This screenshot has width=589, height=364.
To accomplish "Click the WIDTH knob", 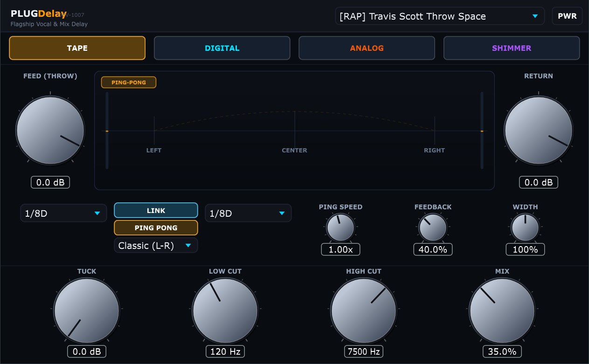I will 525,228.
